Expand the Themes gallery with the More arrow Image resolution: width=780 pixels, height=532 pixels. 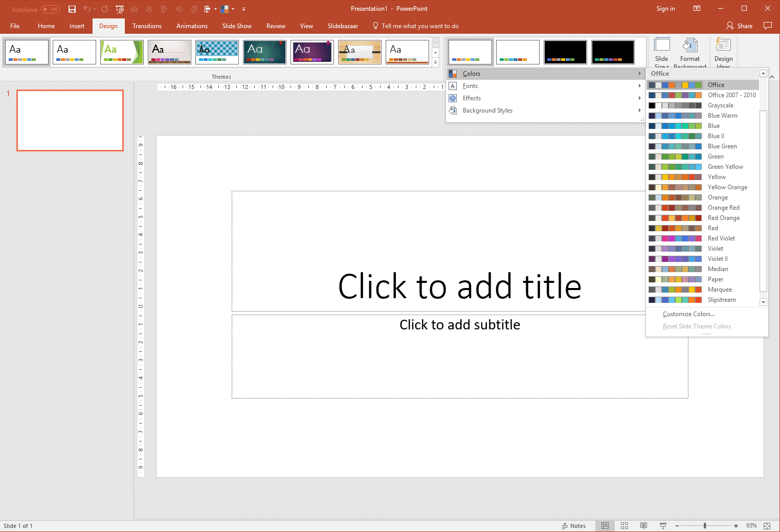pyautogui.click(x=435, y=62)
